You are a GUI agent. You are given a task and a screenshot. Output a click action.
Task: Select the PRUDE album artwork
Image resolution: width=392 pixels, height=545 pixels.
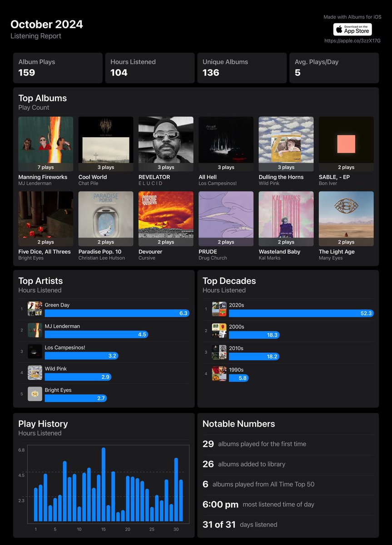226,218
